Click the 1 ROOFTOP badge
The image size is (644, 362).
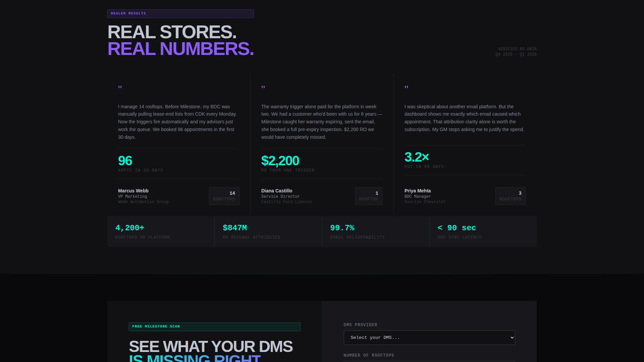pyautogui.click(x=369, y=196)
